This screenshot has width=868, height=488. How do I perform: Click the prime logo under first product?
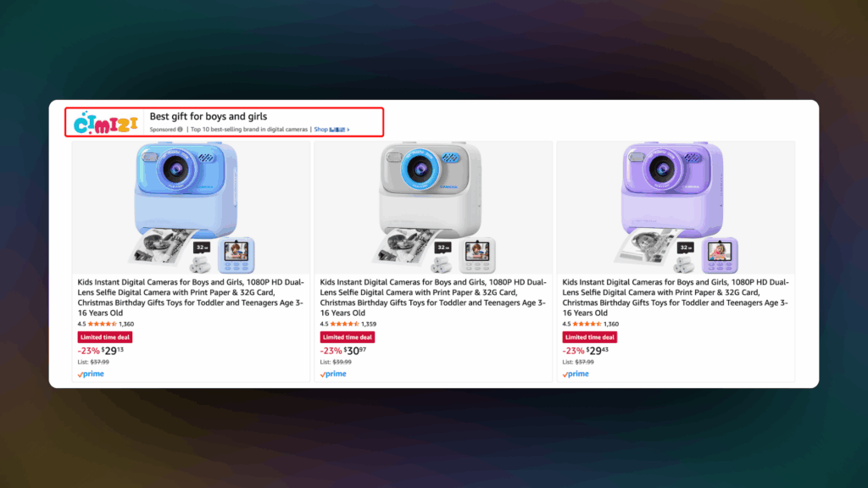[91, 374]
